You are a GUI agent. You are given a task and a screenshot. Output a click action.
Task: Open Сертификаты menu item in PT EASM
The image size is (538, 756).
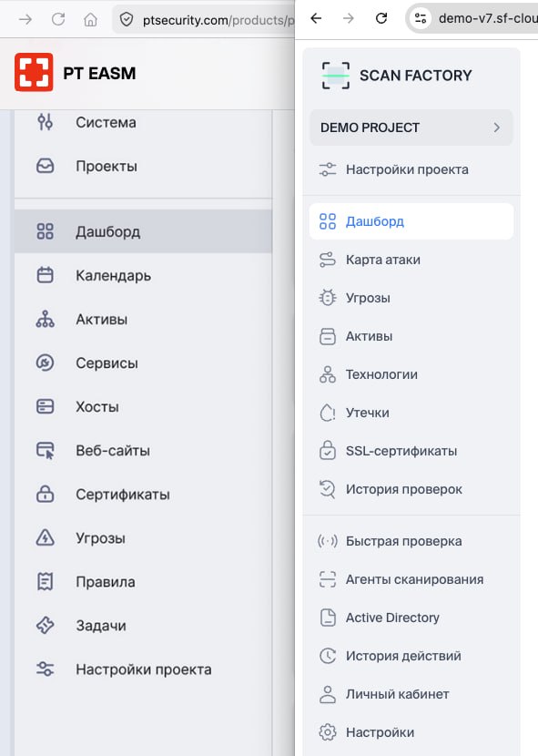(143, 495)
